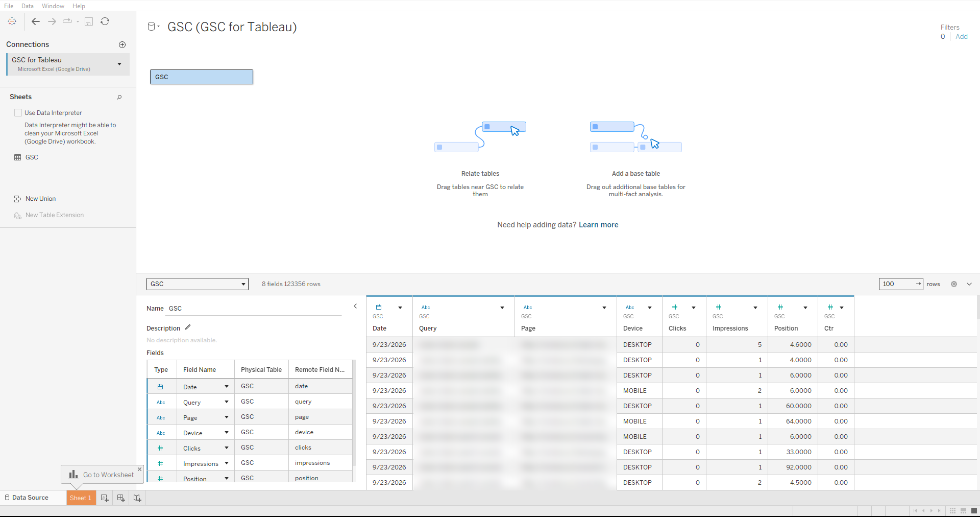The width and height of the screenshot is (980, 517).
Task: Enable the Use Data Interpreter checkbox
Action: 18,113
